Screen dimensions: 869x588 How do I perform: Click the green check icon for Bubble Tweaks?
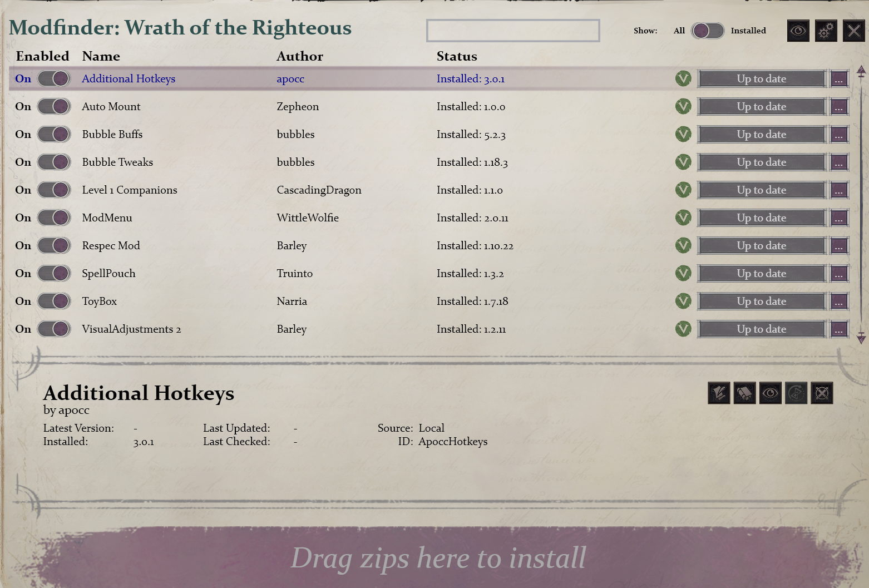(x=683, y=162)
